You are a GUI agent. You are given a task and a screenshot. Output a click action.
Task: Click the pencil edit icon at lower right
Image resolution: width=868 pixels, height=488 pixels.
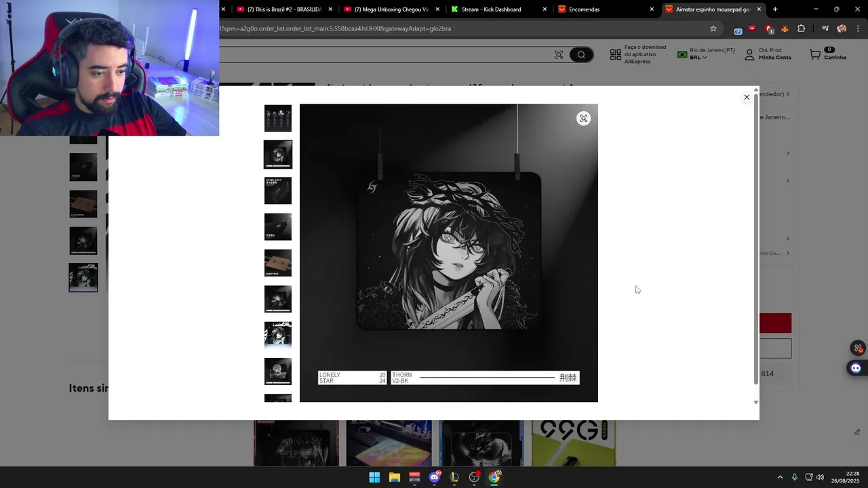857,432
